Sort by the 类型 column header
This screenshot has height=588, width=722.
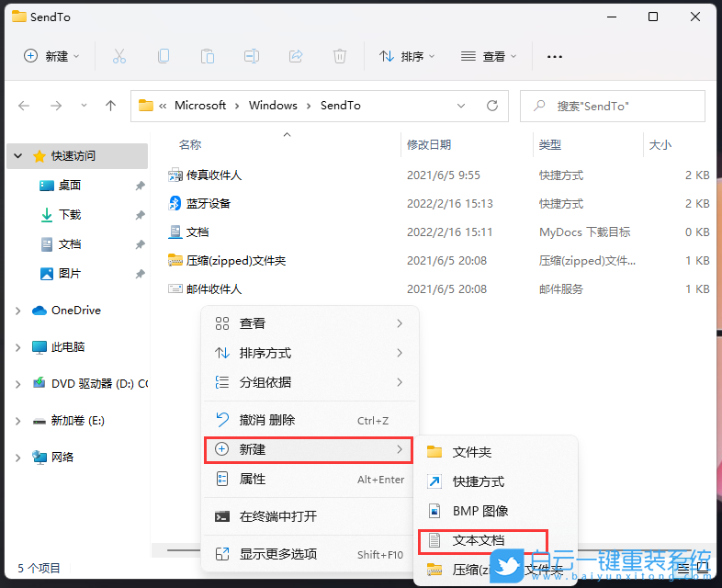coord(550,145)
